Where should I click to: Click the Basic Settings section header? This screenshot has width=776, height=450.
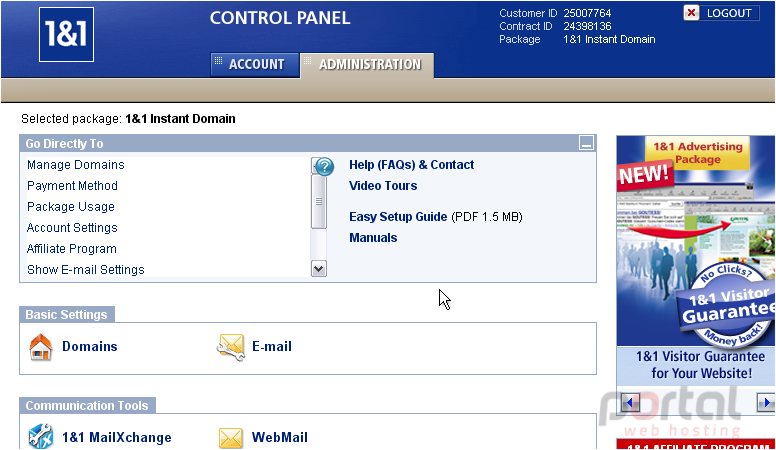[x=67, y=314]
